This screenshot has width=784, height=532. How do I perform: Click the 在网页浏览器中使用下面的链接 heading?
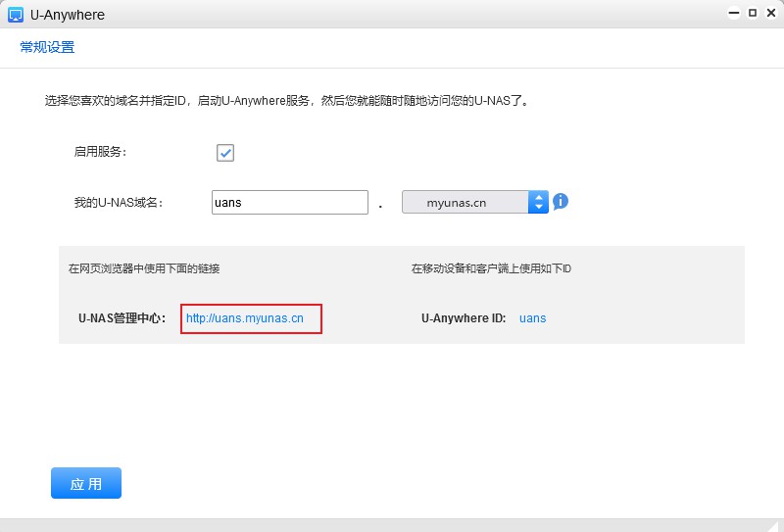tap(143, 268)
